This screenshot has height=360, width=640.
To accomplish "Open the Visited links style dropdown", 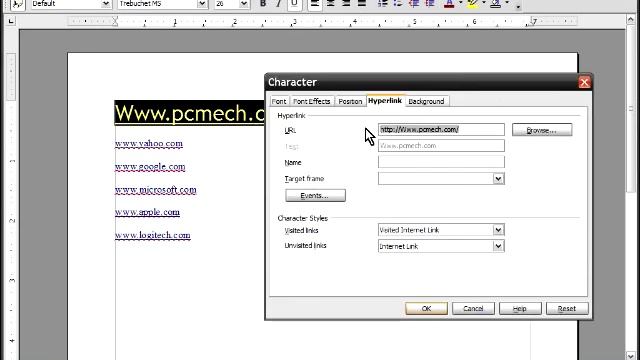I will point(498,230).
